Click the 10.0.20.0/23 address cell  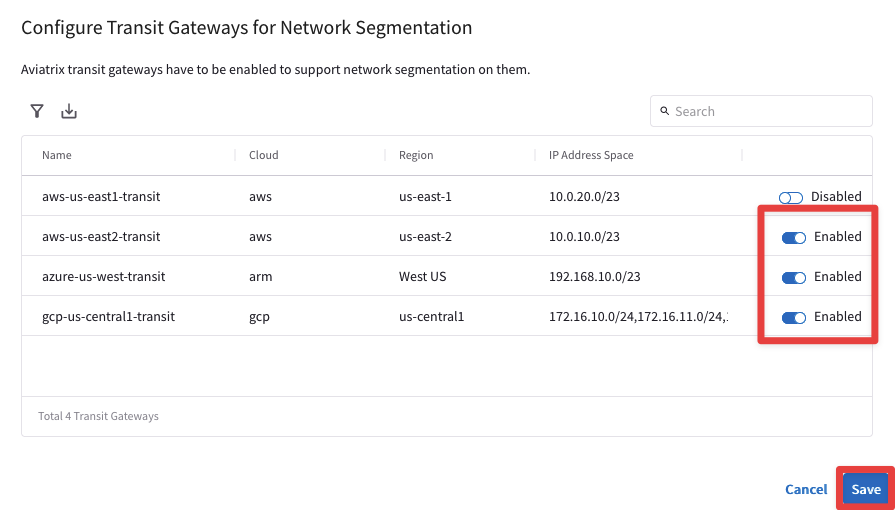click(x=585, y=197)
